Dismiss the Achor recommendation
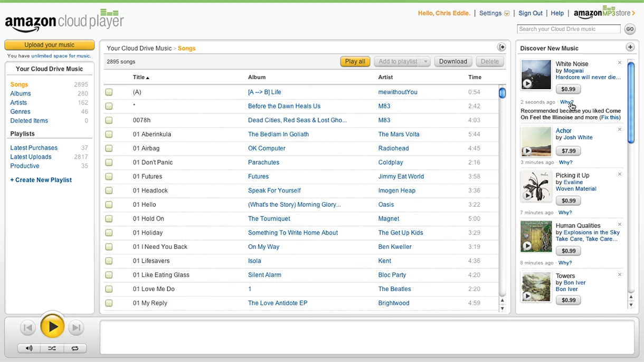 (x=620, y=130)
